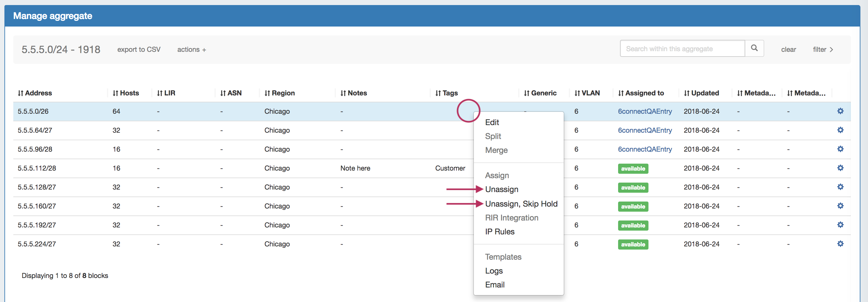The image size is (868, 302).
Task: Sort table by Address column
Action: [x=35, y=93]
